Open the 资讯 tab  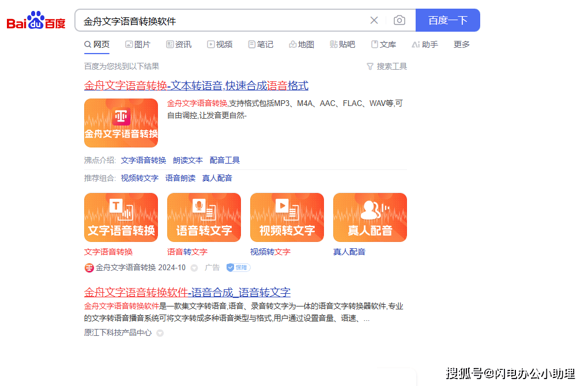[179, 44]
